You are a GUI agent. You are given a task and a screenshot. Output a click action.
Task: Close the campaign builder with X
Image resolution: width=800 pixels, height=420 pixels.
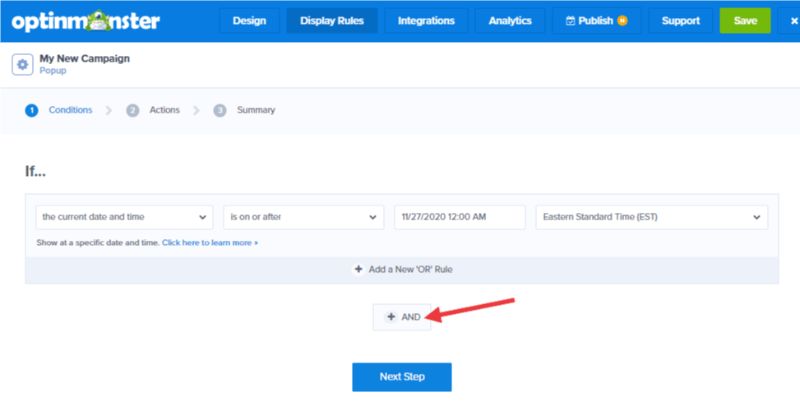(794, 21)
